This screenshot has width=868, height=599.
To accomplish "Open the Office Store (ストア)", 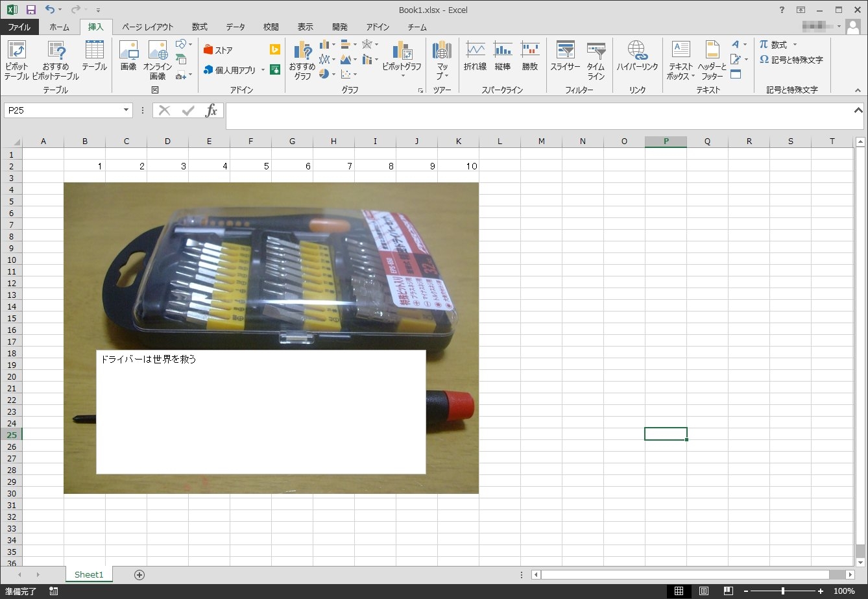I will tap(218, 50).
